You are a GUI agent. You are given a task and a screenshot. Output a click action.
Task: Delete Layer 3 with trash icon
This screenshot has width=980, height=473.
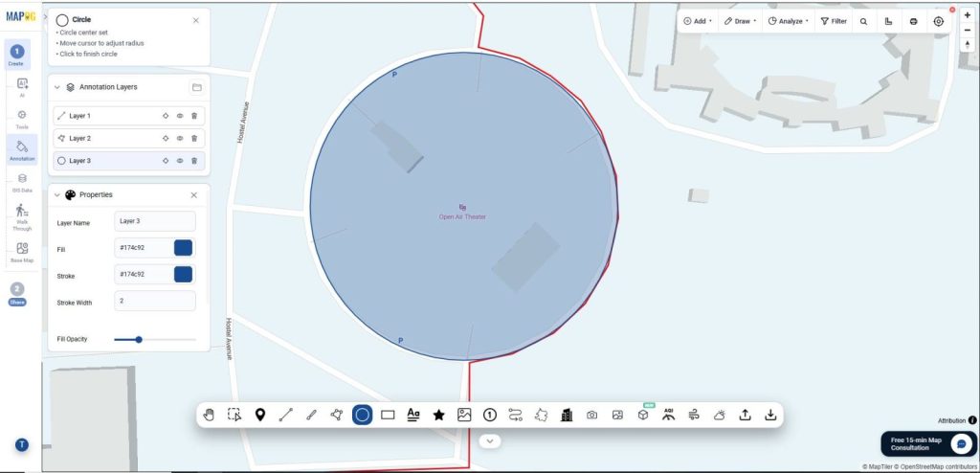pos(194,161)
